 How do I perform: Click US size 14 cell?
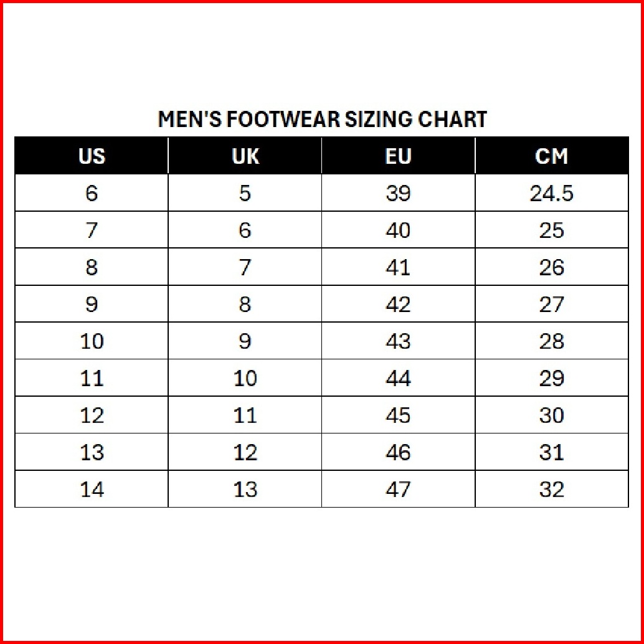92,490
